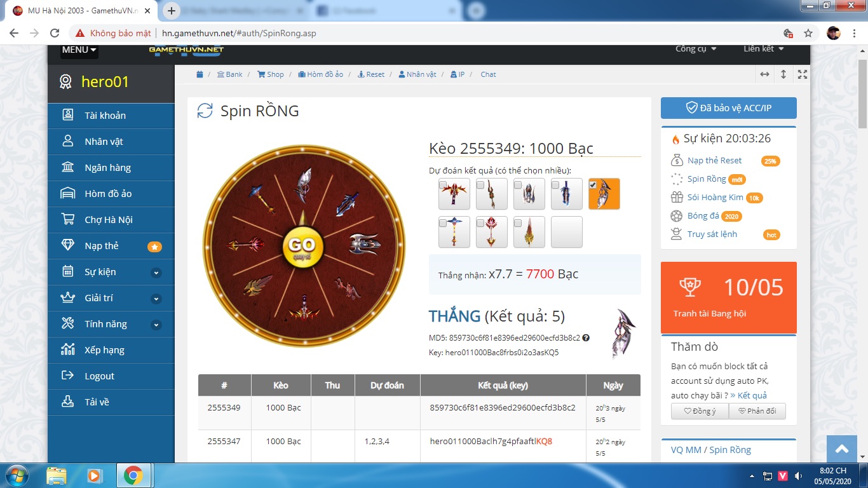Click the browser address bar URL
The height and width of the screenshot is (488, 868).
click(x=239, y=33)
